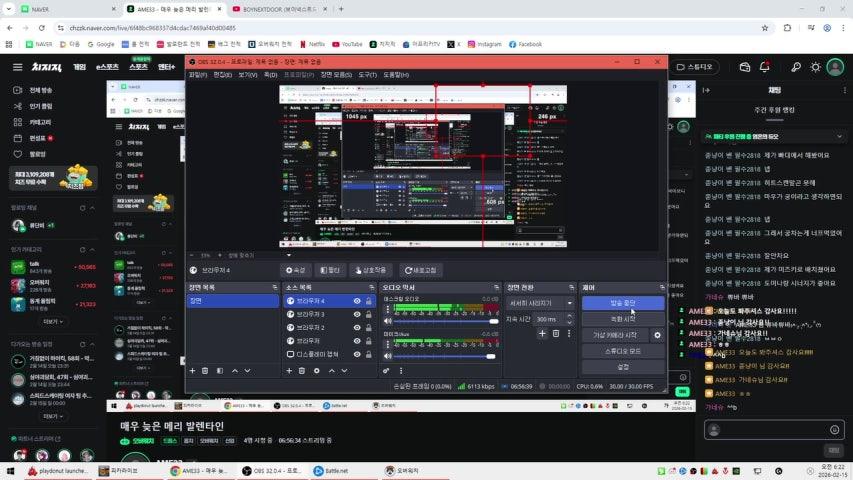Toggle visibility of 브라우저 3 source
The image size is (853, 480).
point(357,314)
